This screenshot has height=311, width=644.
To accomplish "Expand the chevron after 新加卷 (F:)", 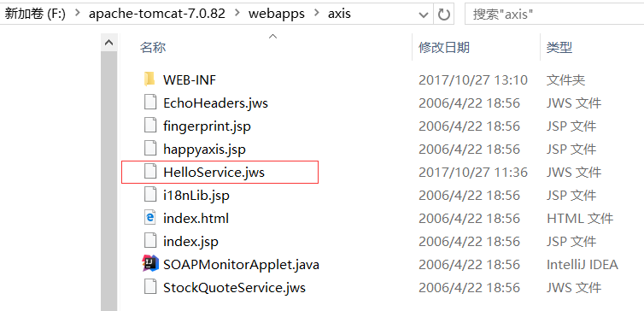I will tap(77, 14).
